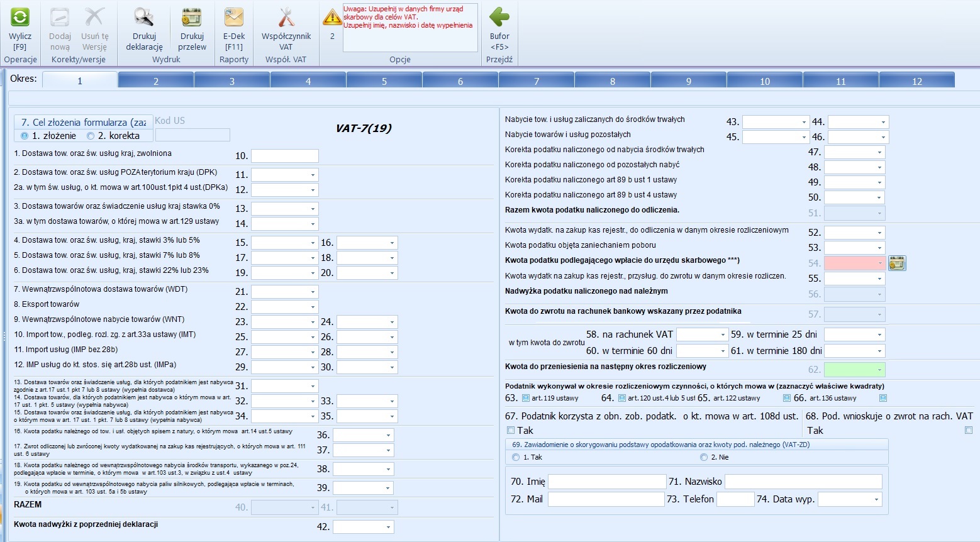Check box 63 art. 119 ustawy
Screen dimensions: 980x542
pos(526,398)
